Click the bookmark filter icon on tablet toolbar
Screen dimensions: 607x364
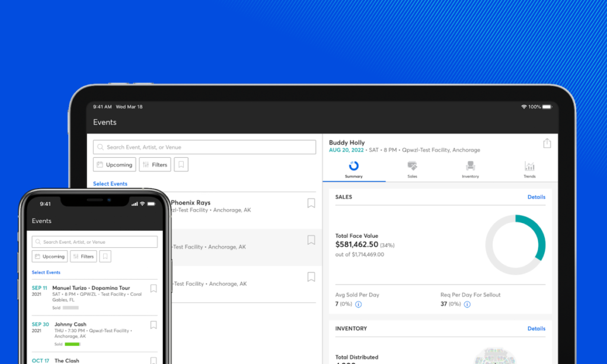pos(181,165)
